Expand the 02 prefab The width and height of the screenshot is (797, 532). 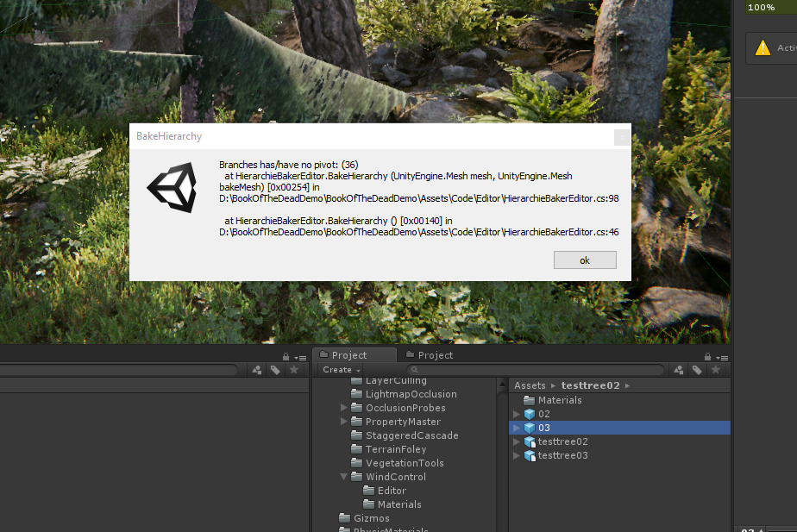tap(515, 414)
